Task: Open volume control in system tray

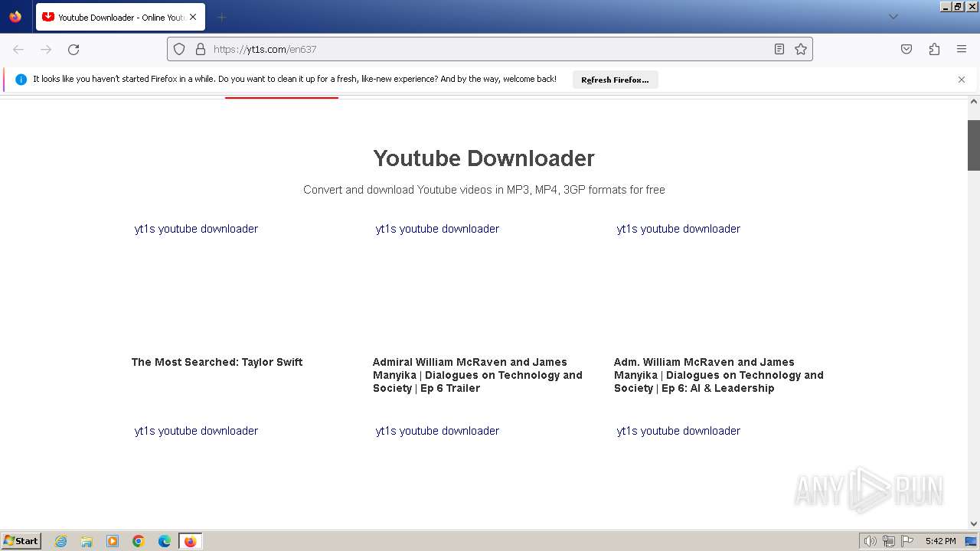Action: click(x=870, y=541)
